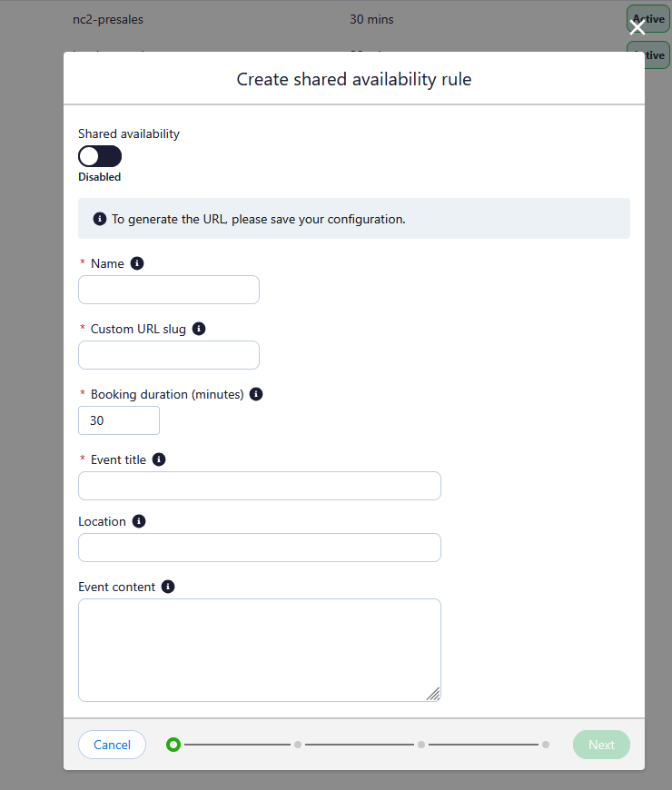Click inside the Event content textarea
Image resolution: width=672 pixels, height=790 pixels.
(x=260, y=650)
